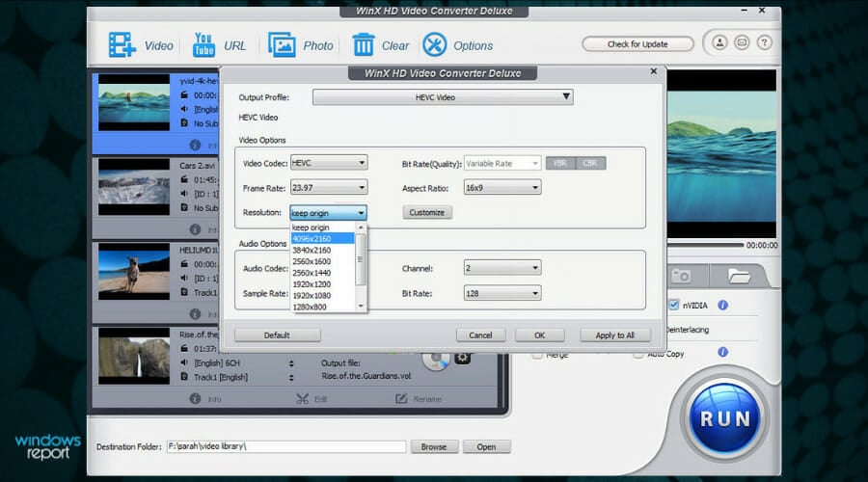Open the Output Profile dropdown

pos(443,96)
